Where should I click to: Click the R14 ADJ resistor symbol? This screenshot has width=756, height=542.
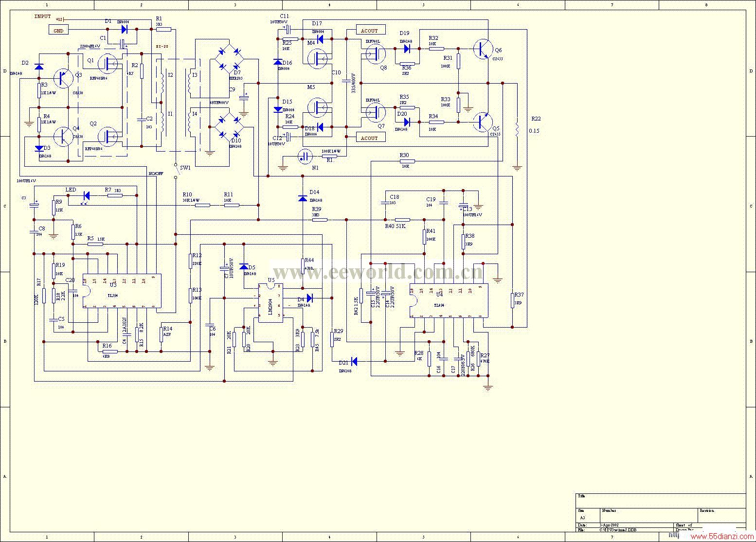click(x=161, y=334)
